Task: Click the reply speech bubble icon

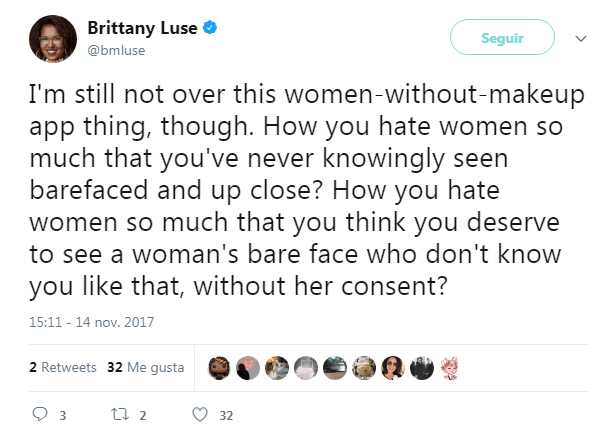Action: coord(41,414)
